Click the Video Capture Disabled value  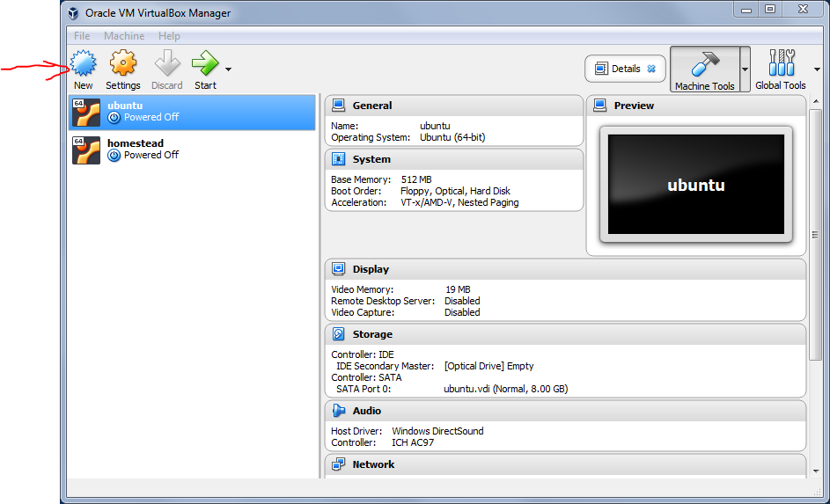click(x=462, y=312)
